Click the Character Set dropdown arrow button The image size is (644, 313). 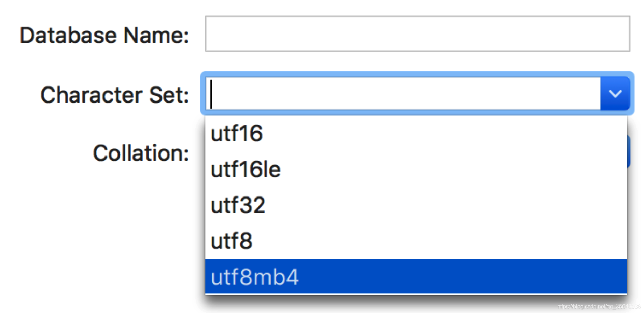[x=615, y=94]
